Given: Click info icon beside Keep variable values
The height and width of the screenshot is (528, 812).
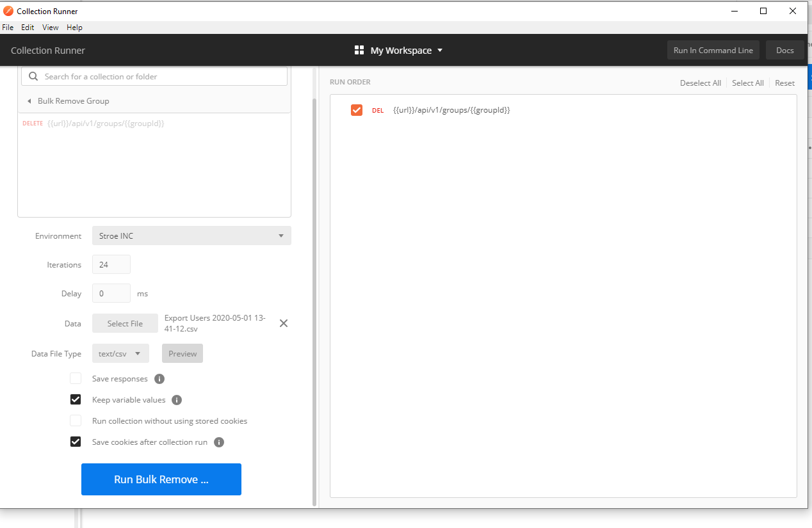Looking at the screenshot, I should pyautogui.click(x=177, y=400).
